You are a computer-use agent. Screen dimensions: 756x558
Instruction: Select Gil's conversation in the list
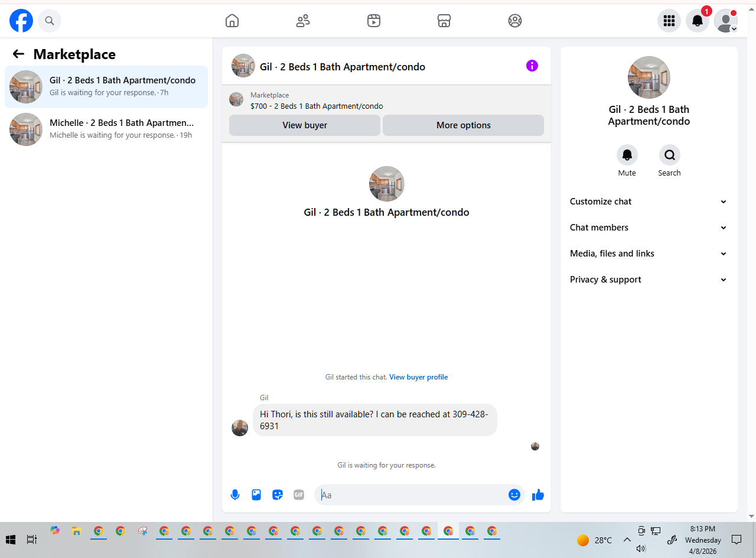tap(106, 87)
